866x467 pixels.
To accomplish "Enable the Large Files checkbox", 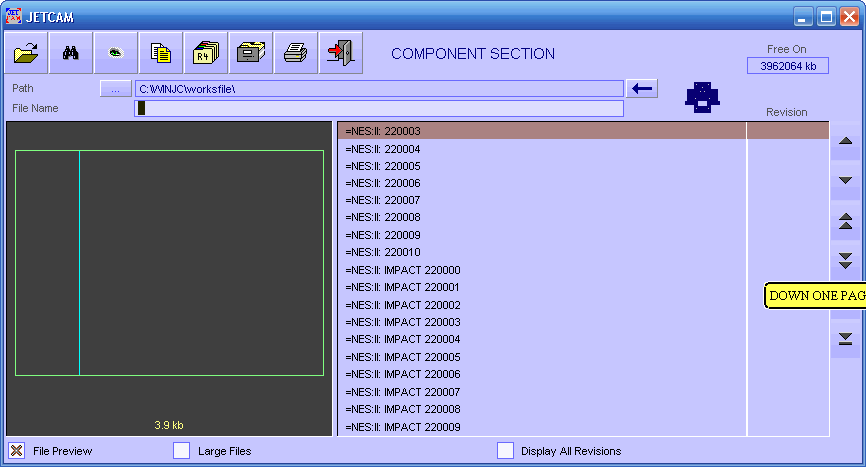I will 181,450.
